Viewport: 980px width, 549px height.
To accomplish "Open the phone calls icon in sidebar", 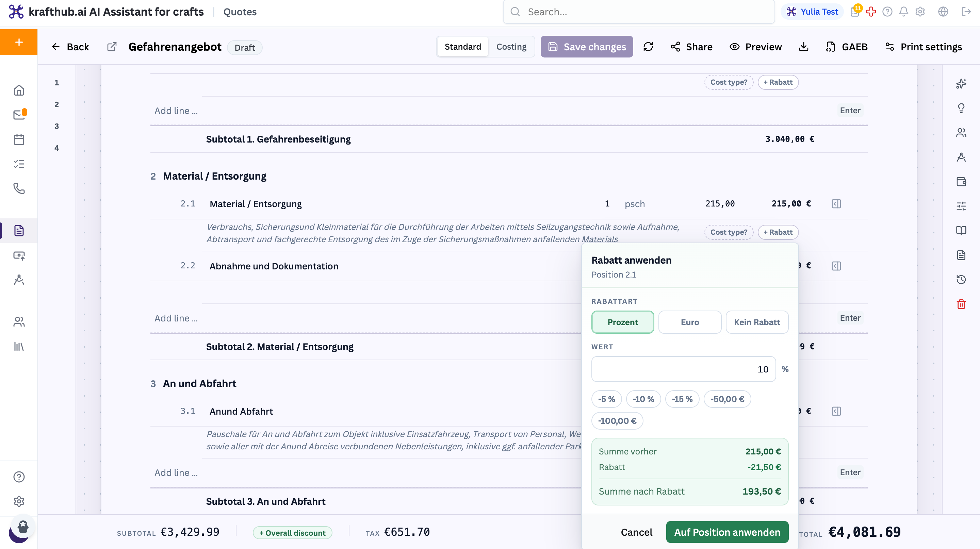I will coord(19,188).
